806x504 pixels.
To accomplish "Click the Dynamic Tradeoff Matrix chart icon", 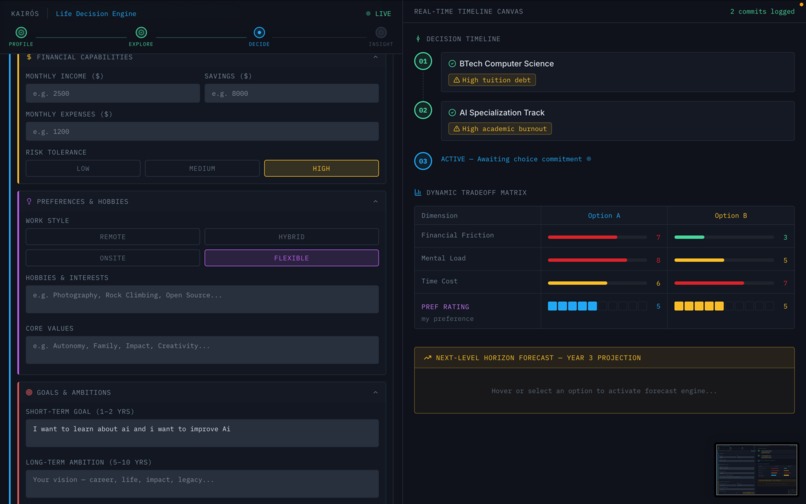I will [x=418, y=192].
